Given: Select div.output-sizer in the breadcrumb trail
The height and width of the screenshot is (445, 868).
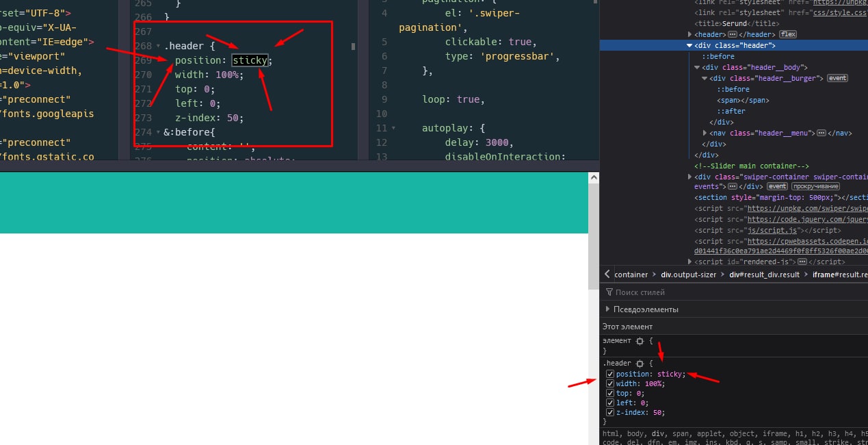Looking at the screenshot, I should (689, 275).
